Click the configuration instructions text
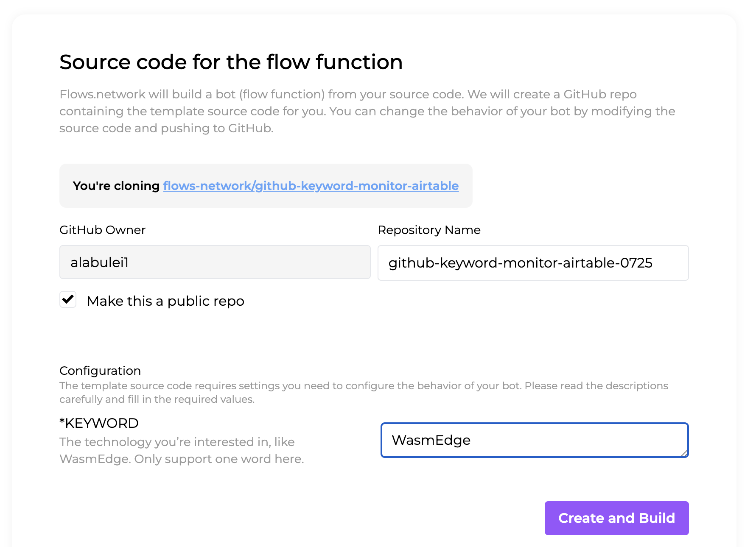This screenshot has width=756, height=547. tap(364, 392)
